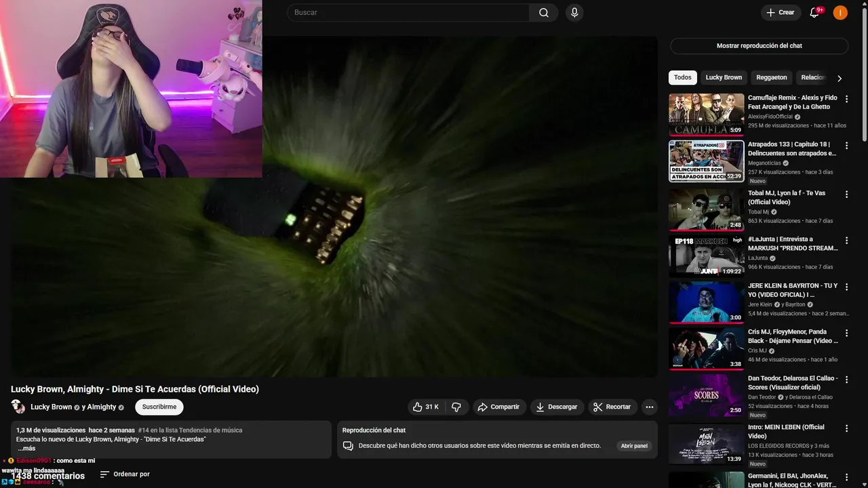Clip the video with Recortar
The image size is (868, 488).
click(612, 407)
